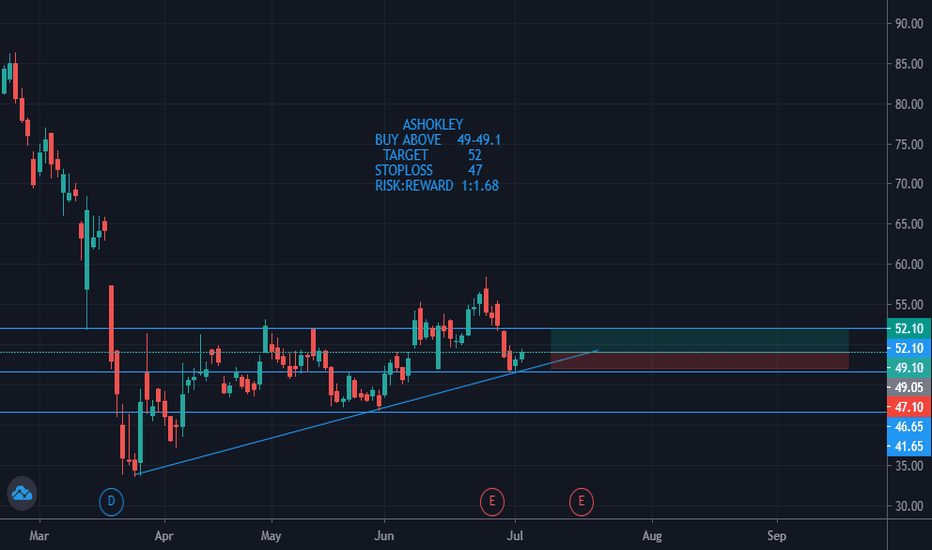The width and height of the screenshot is (932, 550).
Task: Select the blue 41.65 price label
Action: click(909, 446)
